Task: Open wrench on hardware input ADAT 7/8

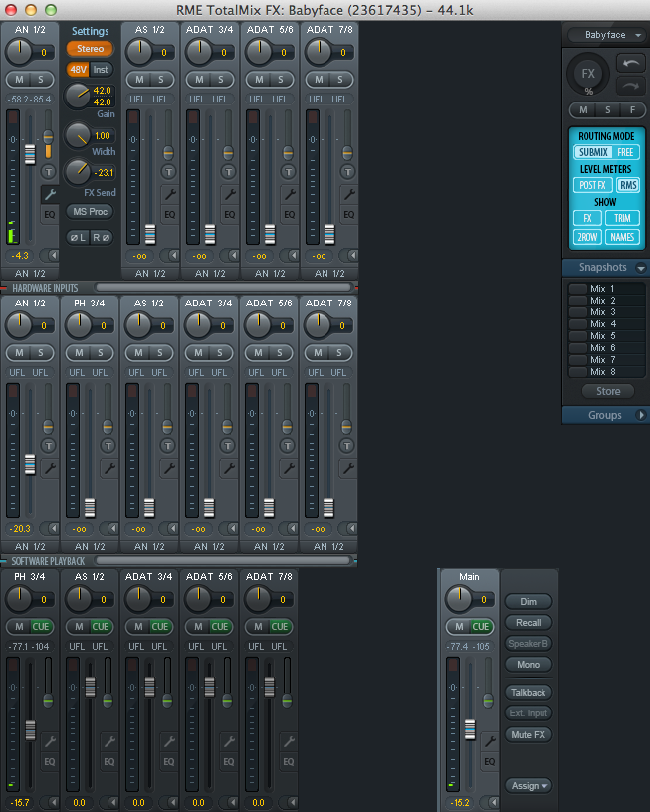Action: click(349, 194)
